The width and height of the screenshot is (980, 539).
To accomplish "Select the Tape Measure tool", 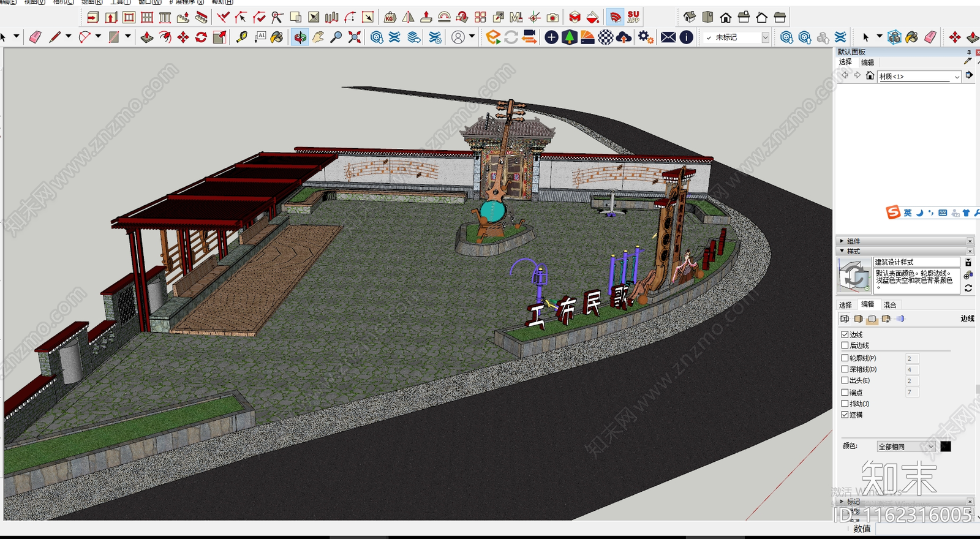I will (242, 37).
